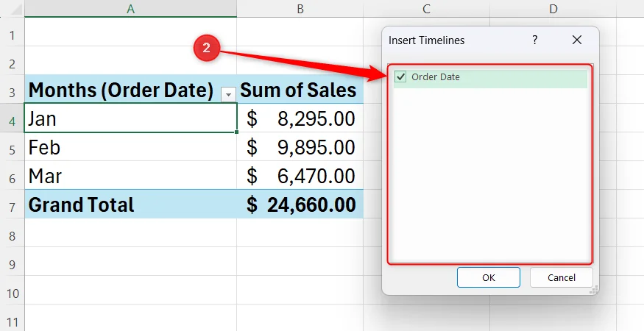This screenshot has height=331, width=644.
Task: Click the Months (Order Date) header text
Action: pos(121,90)
